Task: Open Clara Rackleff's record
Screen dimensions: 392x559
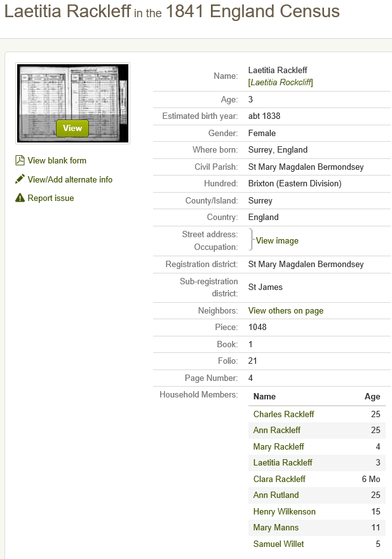Action: pyautogui.click(x=280, y=479)
